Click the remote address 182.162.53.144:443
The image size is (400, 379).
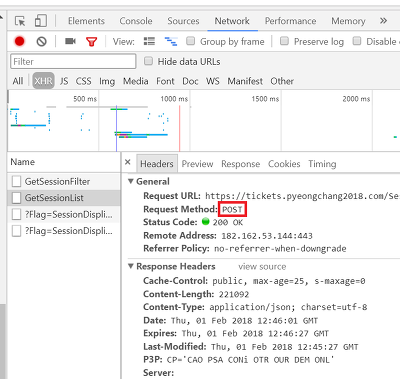[x=267, y=236]
